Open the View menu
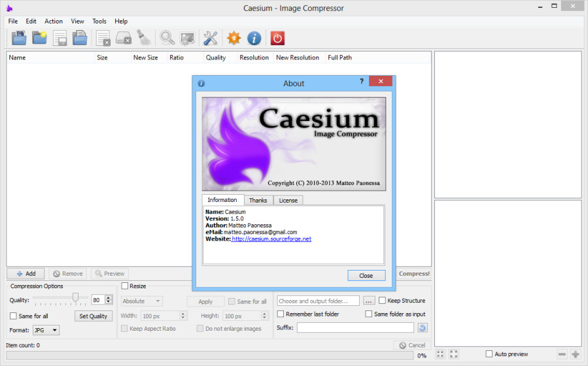This screenshot has width=588, height=366. pyautogui.click(x=78, y=22)
